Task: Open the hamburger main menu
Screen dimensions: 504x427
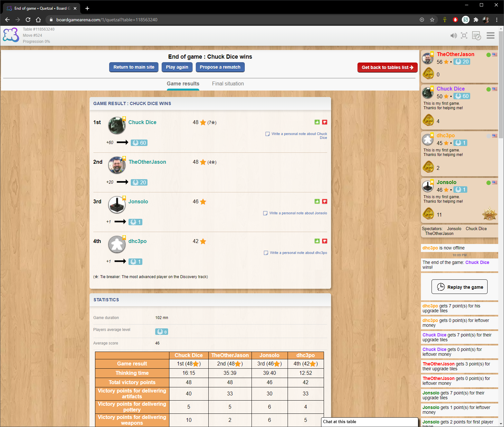Action: (x=490, y=35)
